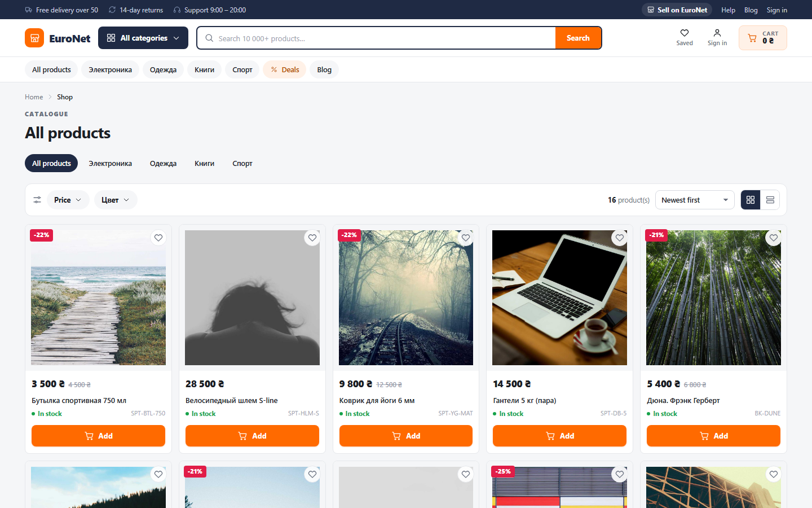
Task: Open Дюна. Фрэнк Герберт product title
Action: pyautogui.click(x=683, y=400)
